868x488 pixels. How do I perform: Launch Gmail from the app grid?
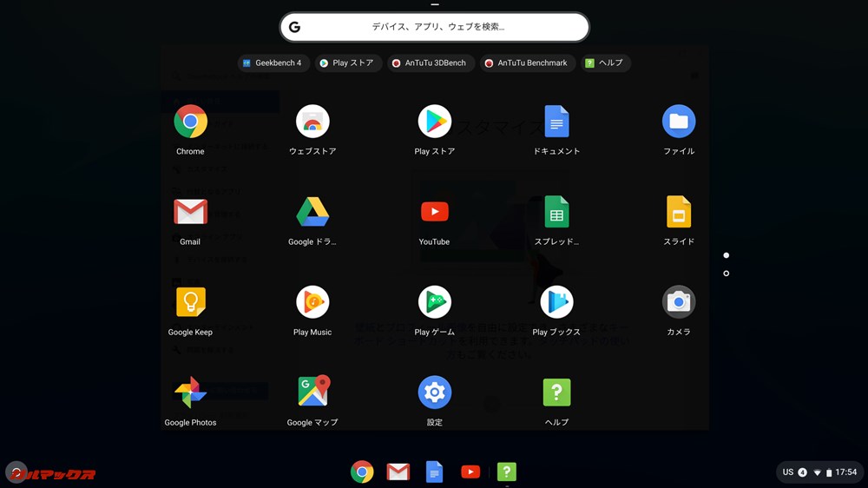tap(190, 212)
